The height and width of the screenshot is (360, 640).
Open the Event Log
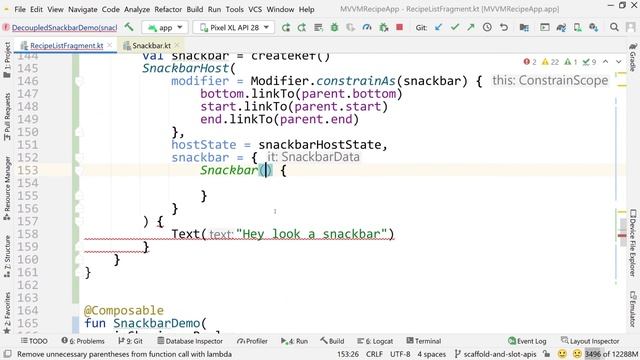(527, 341)
